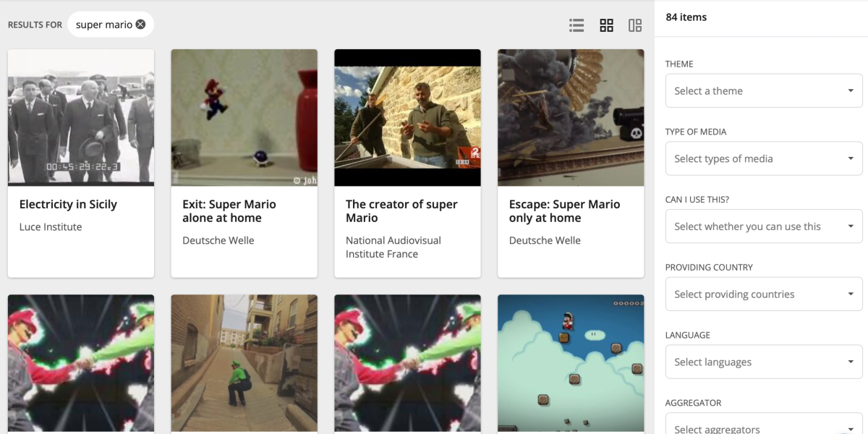Open the Select a theme dropdown
The width and height of the screenshot is (868, 434).
point(764,91)
